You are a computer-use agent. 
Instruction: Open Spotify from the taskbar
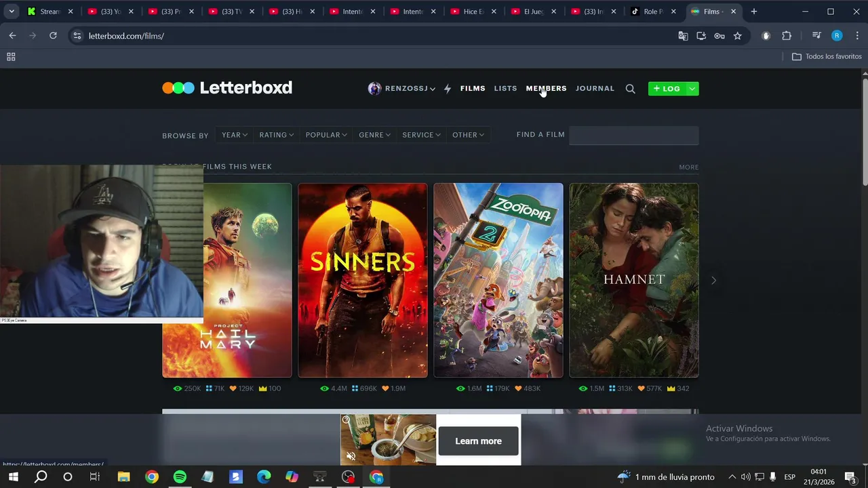(180, 476)
